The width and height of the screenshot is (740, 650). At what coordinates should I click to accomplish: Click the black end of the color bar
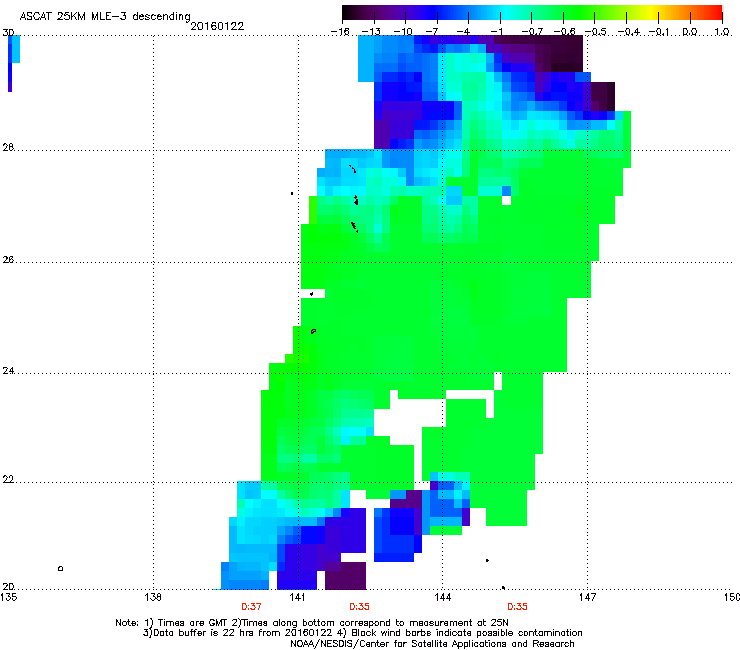348,13
